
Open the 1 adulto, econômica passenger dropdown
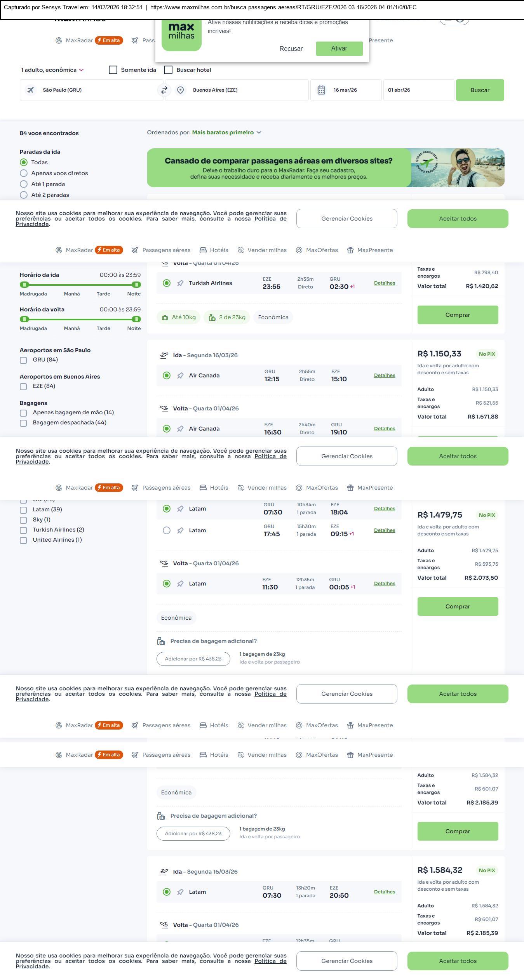click(52, 70)
